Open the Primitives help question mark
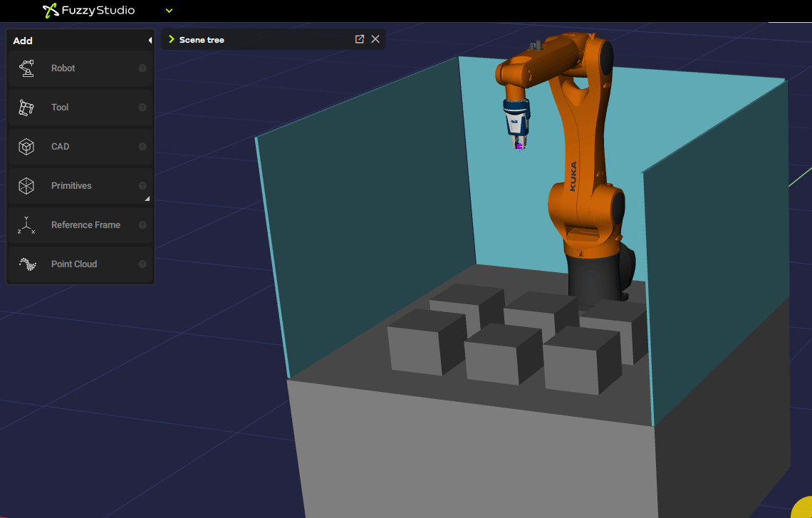812x518 pixels. [142, 185]
